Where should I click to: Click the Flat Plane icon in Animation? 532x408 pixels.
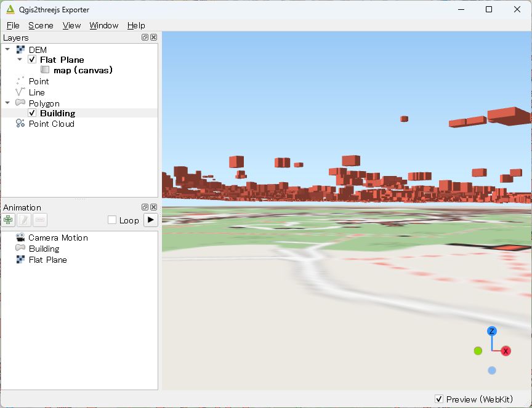point(20,260)
